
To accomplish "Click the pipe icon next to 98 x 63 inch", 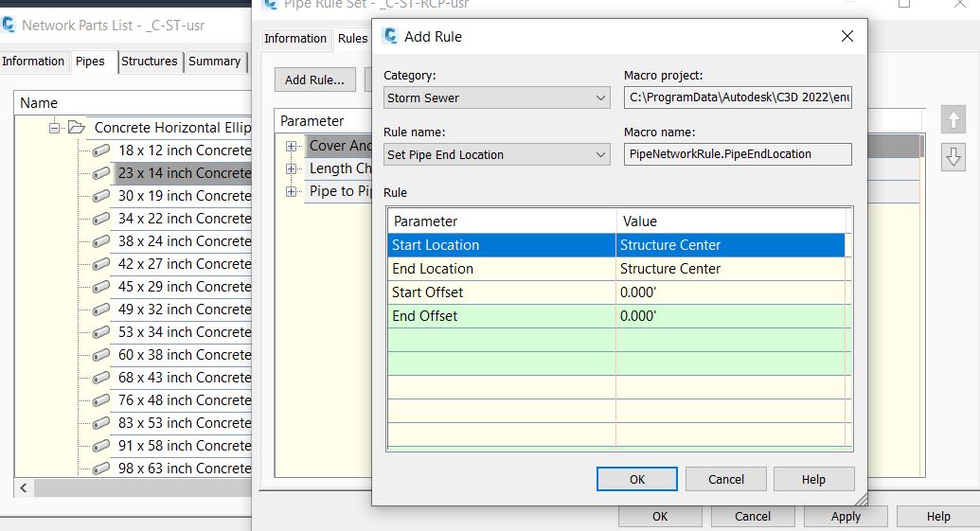I will click(101, 469).
